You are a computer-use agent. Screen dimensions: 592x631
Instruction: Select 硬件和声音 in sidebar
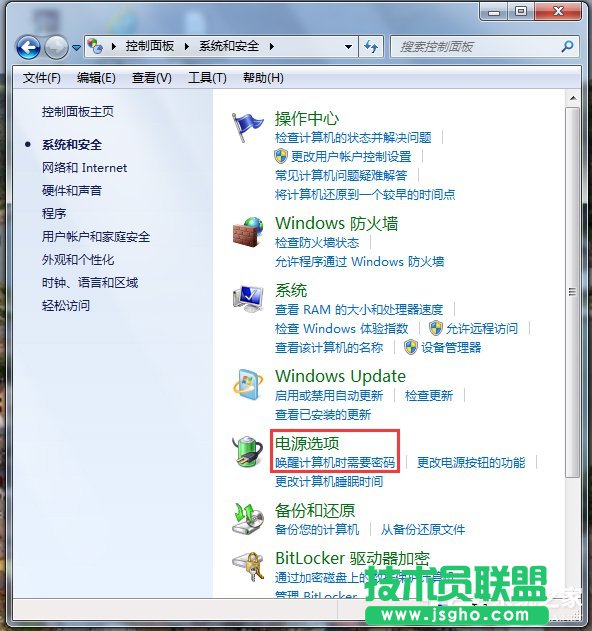click(72, 190)
